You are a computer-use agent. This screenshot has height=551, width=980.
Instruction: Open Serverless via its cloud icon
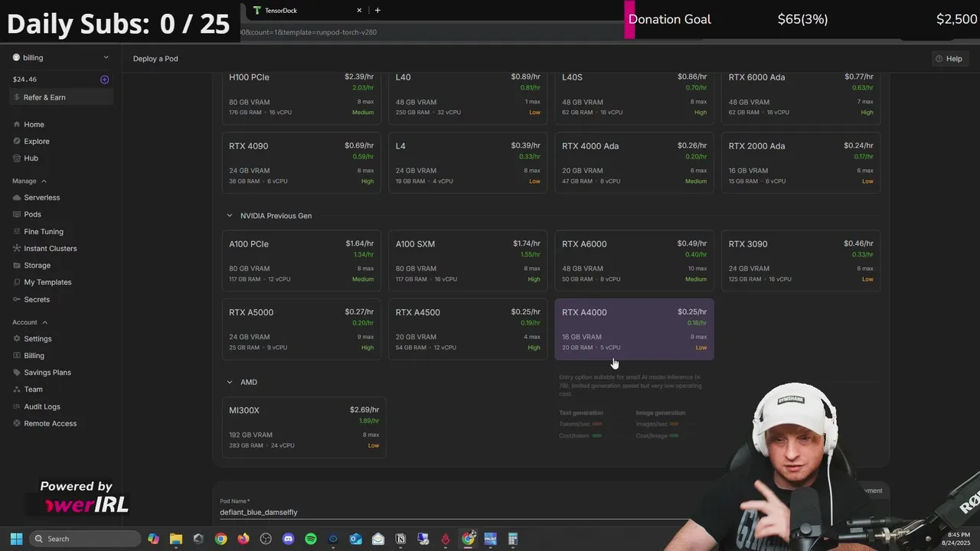[16, 197]
